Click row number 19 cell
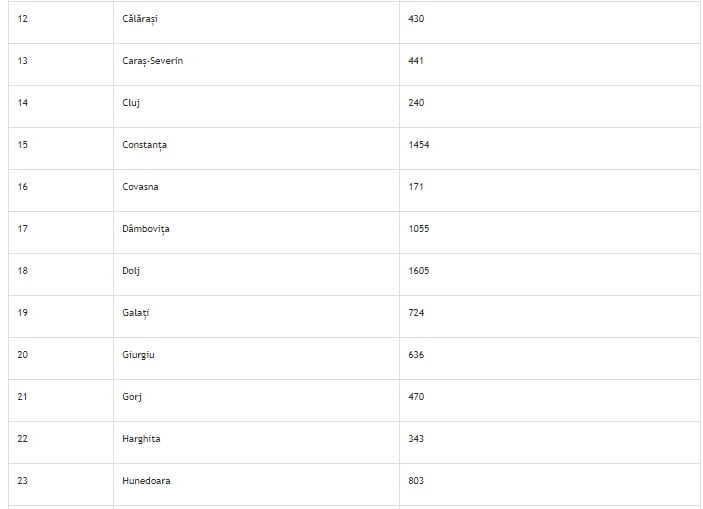 click(x=23, y=313)
